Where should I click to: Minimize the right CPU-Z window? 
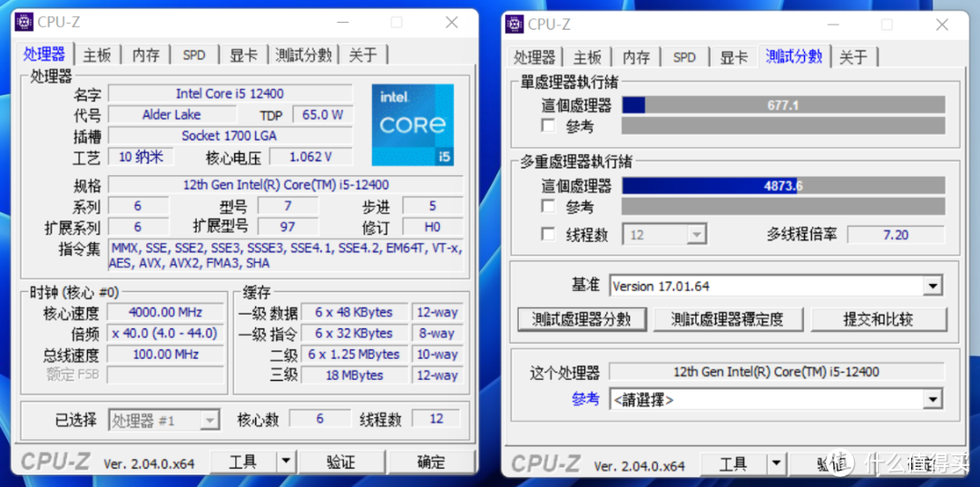[833, 24]
